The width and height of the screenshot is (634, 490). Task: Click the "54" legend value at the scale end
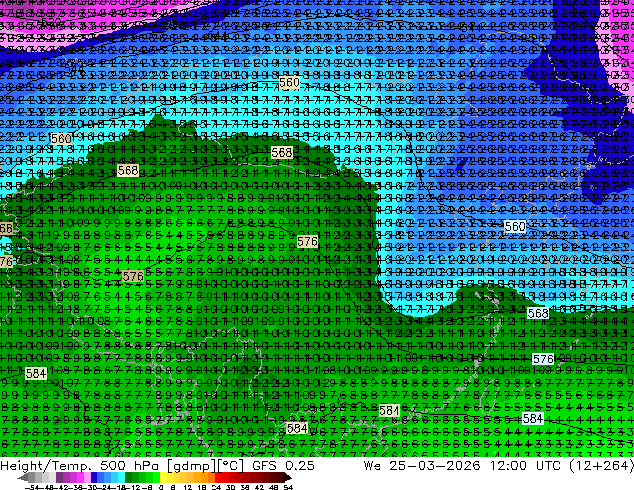(288, 488)
